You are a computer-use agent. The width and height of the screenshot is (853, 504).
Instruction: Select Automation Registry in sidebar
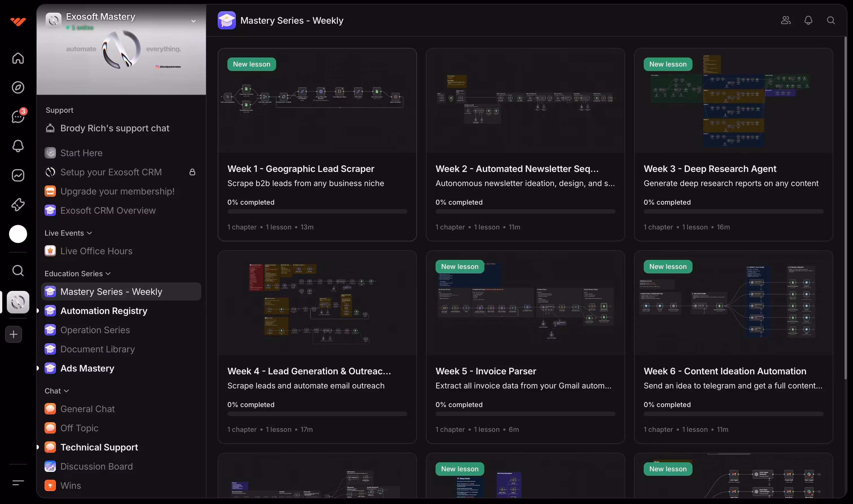tap(104, 311)
